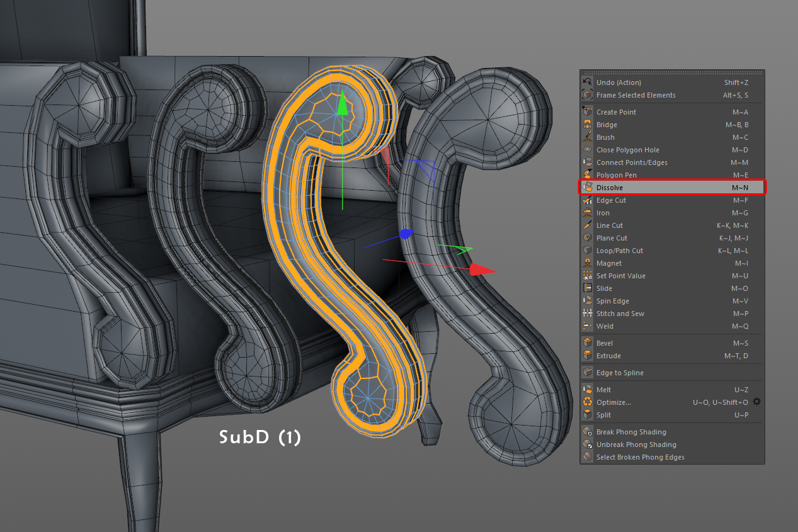Click the Spin Edge icon
Screen dimensions: 798x532
(587, 301)
